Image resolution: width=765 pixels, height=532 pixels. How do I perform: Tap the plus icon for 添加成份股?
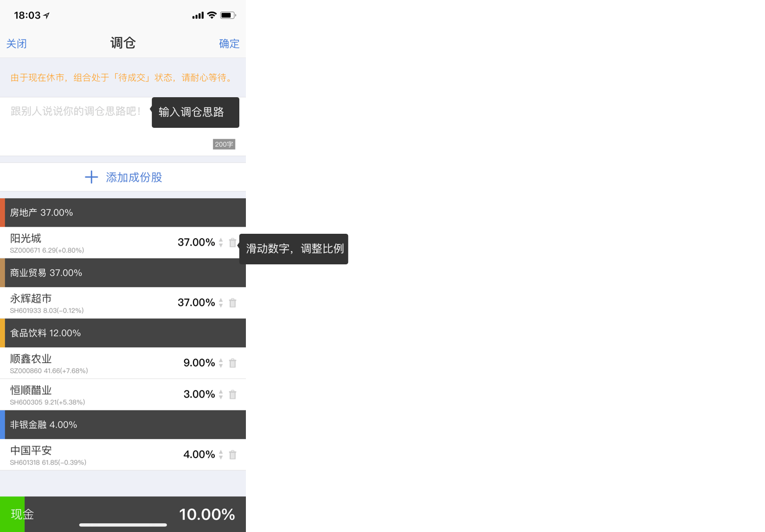click(91, 177)
